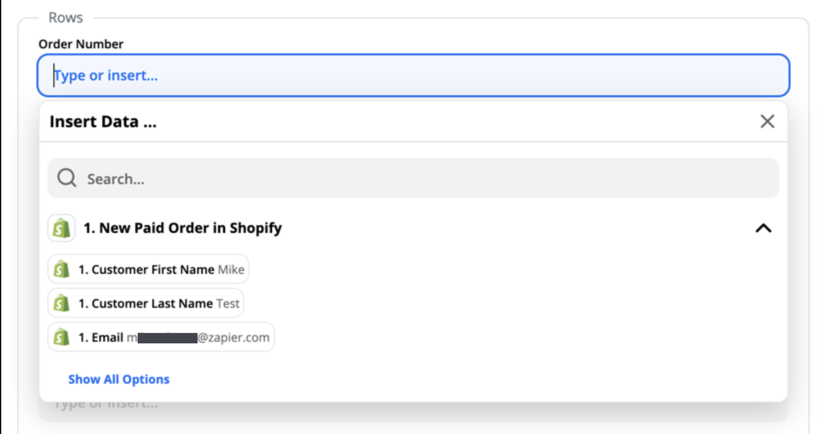Click the Rows section label

tap(66, 17)
